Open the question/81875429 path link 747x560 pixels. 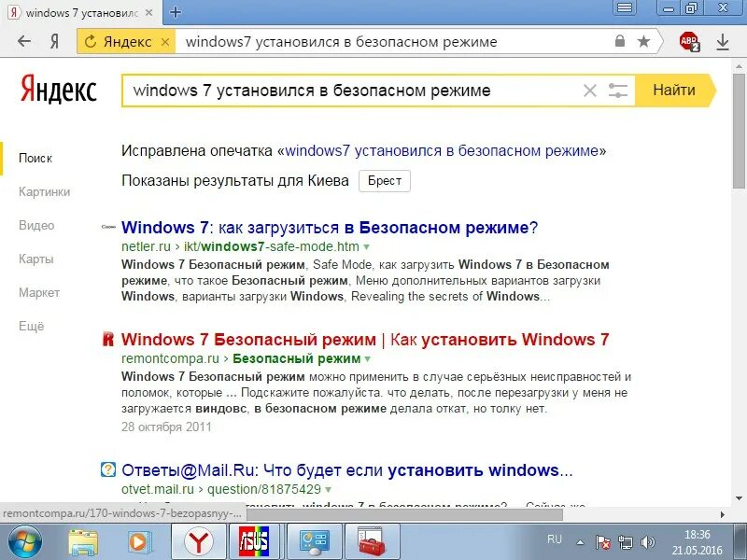[264, 489]
